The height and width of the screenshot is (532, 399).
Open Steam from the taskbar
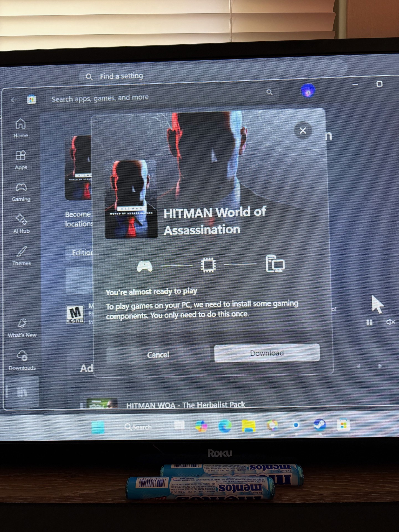pyautogui.click(x=319, y=425)
